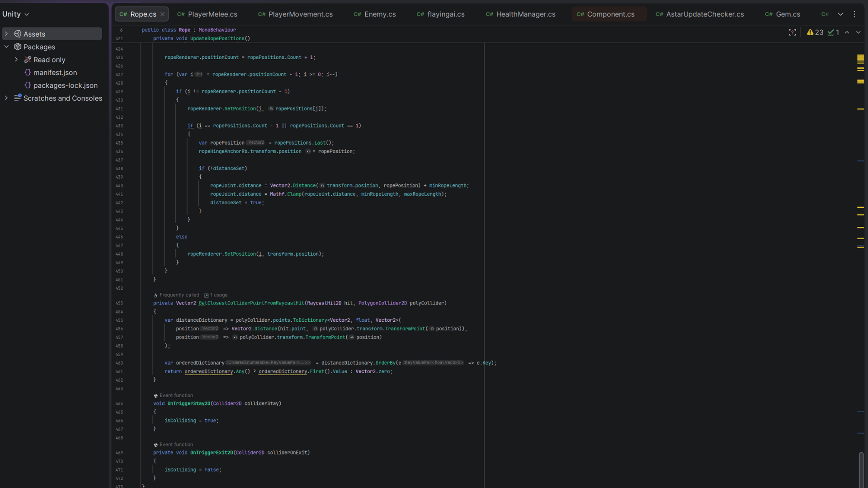
Task: Collapse the Packages node
Action: click(x=6, y=47)
